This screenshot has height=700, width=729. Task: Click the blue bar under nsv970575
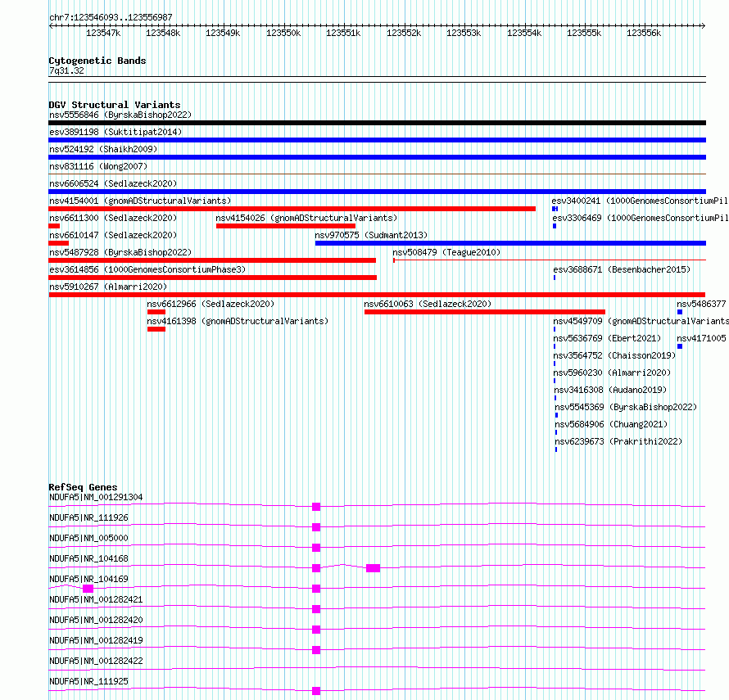(510, 243)
